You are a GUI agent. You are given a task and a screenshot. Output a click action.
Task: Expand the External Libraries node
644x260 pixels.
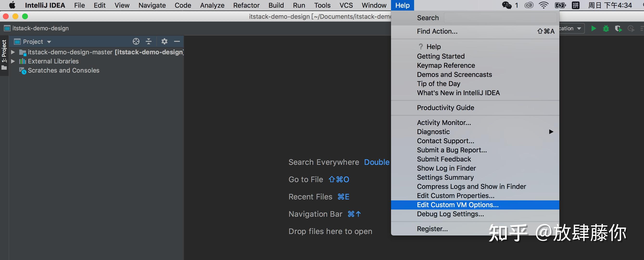(x=13, y=61)
